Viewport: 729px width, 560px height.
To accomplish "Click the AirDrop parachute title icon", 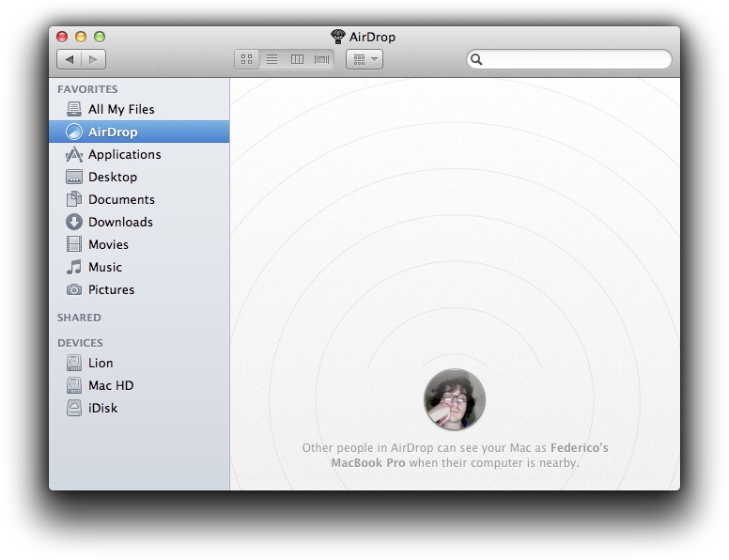I will pyautogui.click(x=338, y=37).
